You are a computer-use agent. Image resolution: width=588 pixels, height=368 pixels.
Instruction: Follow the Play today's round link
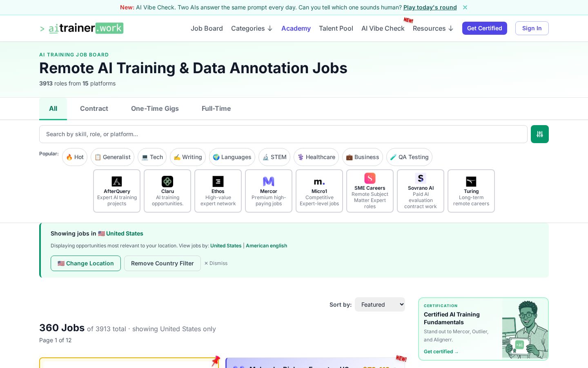pyautogui.click(x=430, y=7)
